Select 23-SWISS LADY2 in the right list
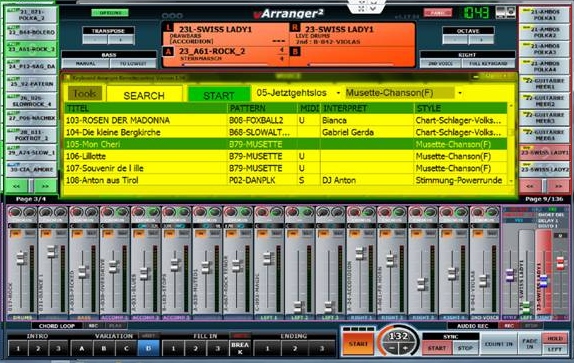The width and height of the screenshot is (574, 363). [x=544, y=169]
